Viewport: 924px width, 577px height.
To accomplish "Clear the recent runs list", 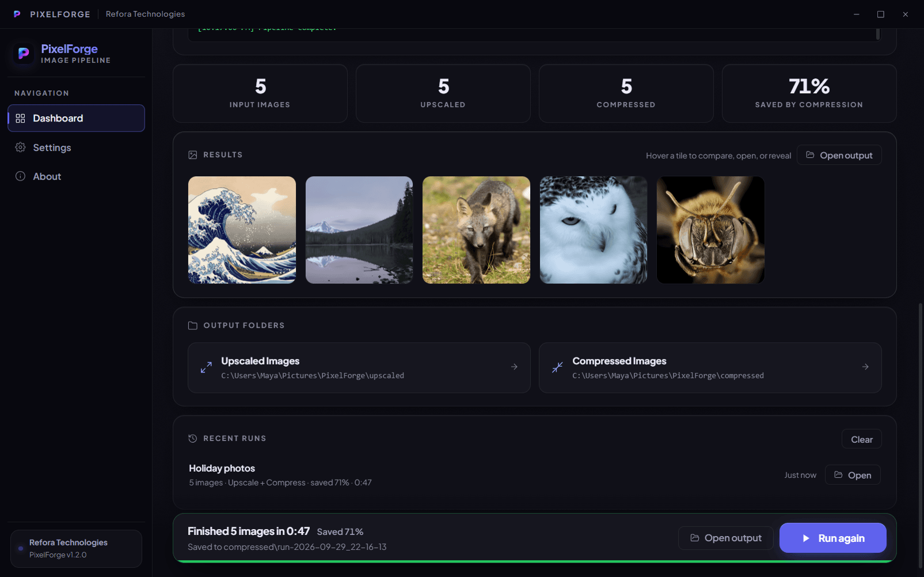I will (862, 439).
